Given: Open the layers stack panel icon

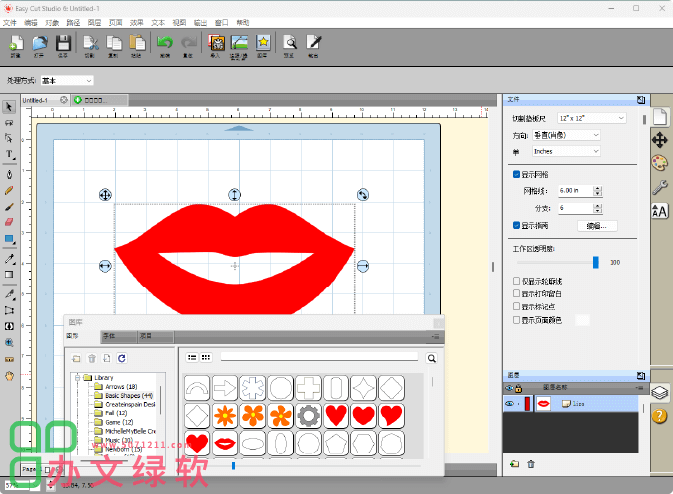Looking at the screenshot, I should [x=660, y=392].
